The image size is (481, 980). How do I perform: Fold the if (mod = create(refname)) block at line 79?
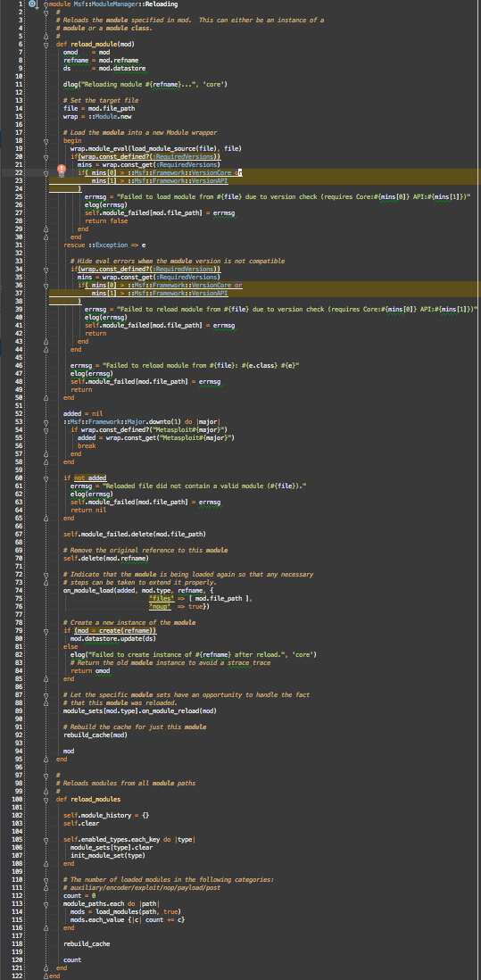pyautogui.click(x=46, y=631)
